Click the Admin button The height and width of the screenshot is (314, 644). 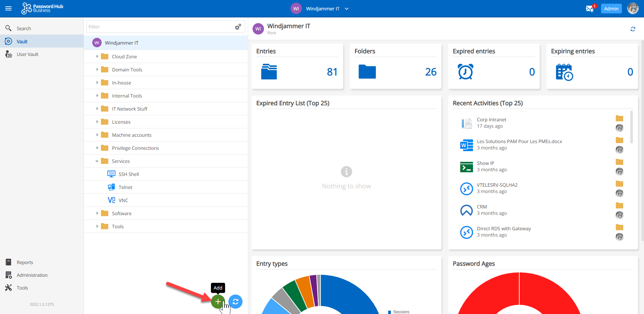coord(611,9)
